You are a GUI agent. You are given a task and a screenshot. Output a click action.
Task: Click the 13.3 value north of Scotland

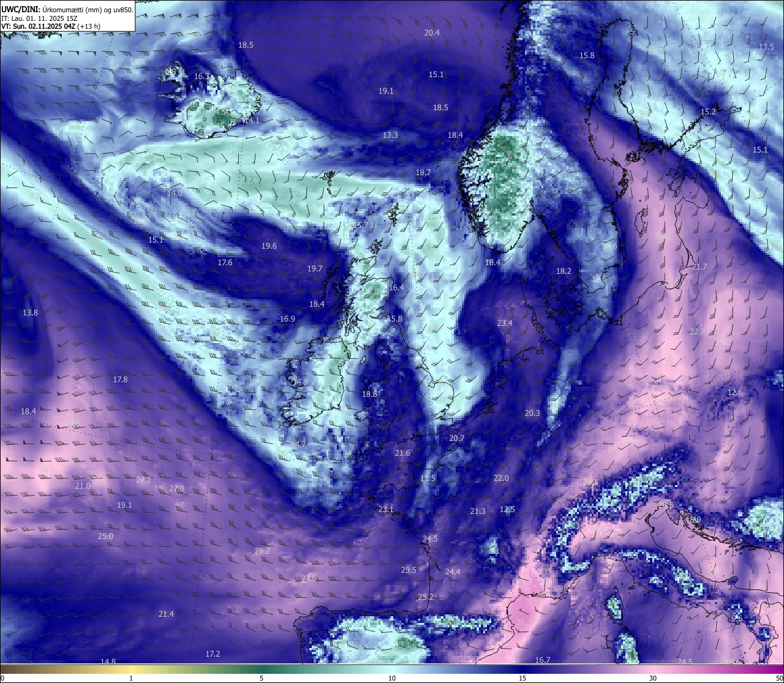click(390, 135)
